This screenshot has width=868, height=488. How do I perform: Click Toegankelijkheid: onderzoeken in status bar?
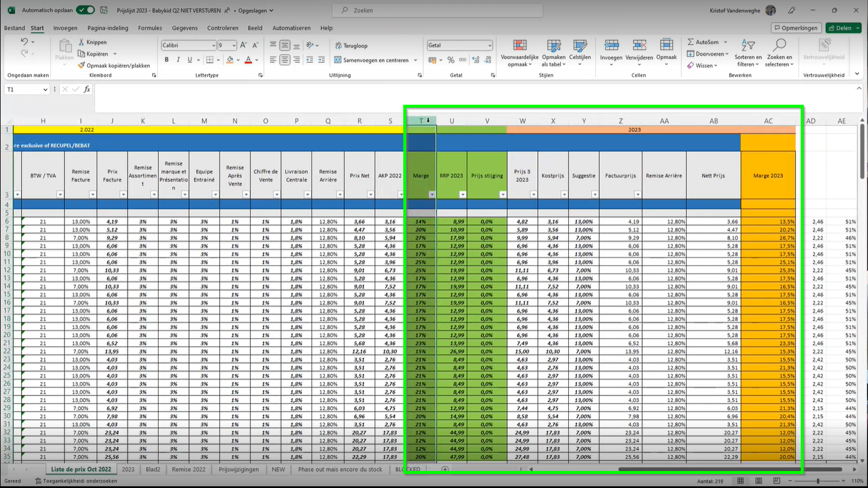tap(76, 481)
